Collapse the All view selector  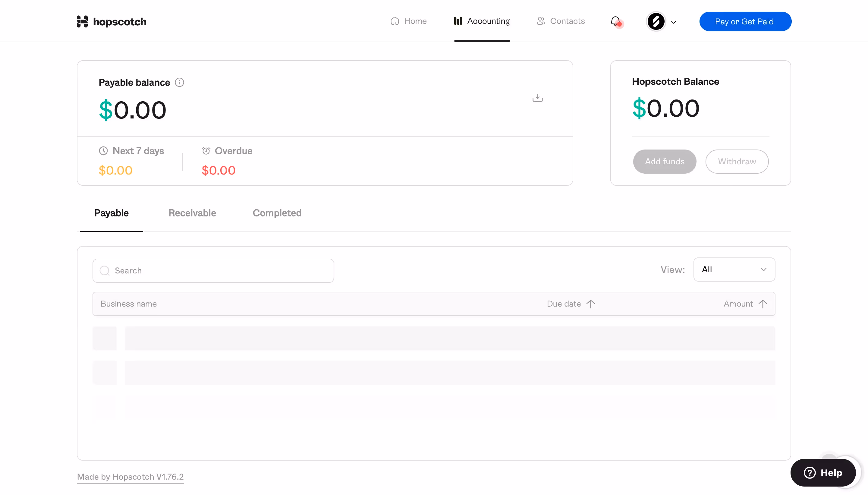click(764, 269)
